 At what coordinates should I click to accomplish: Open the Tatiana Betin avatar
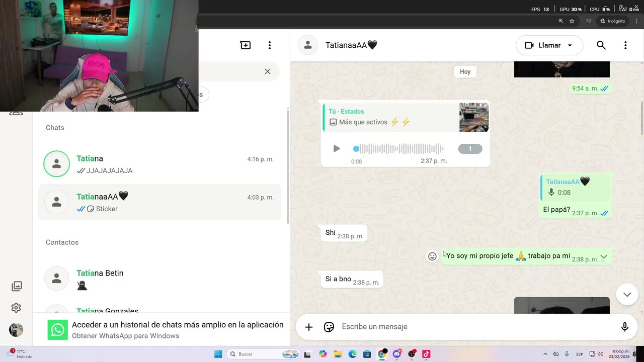click(56, 279)
